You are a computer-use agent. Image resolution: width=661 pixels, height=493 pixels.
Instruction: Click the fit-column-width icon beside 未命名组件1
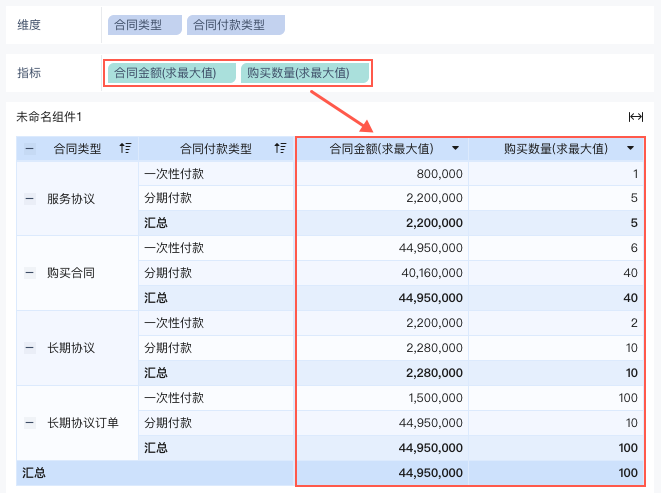click(x=635, y=116)
